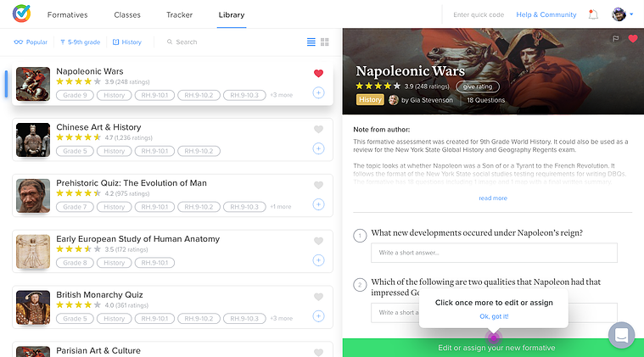Open the 5-9th grade filter
The width and height of the screenshot is (644, 357).
(80, 42)
